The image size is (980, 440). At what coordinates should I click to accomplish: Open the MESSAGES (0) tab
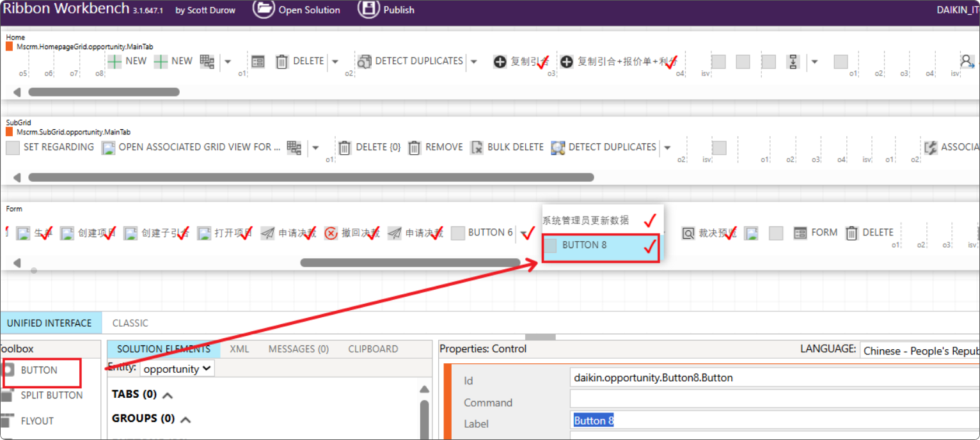pyautogui.click(x=298, y=349)
